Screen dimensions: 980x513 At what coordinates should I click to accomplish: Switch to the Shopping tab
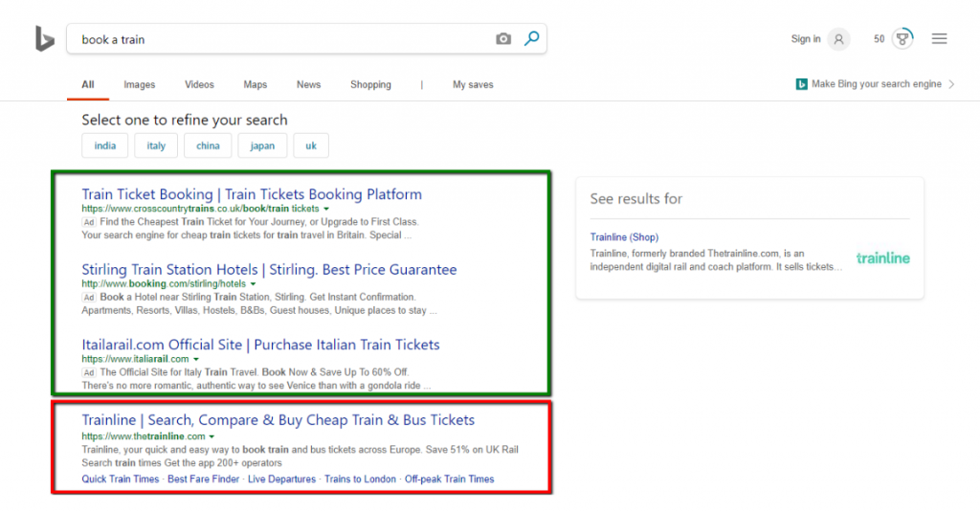pyautogui.click(x=370, y=84)
